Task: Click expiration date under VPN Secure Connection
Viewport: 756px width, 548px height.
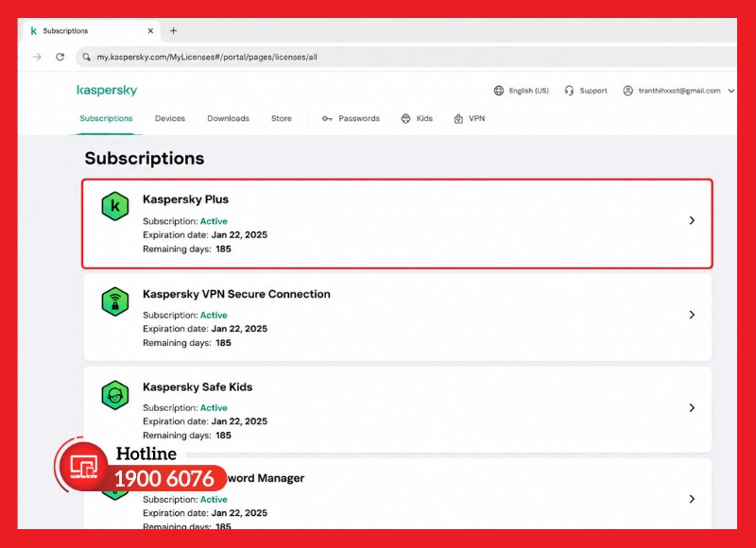Action: coord(239,329)
